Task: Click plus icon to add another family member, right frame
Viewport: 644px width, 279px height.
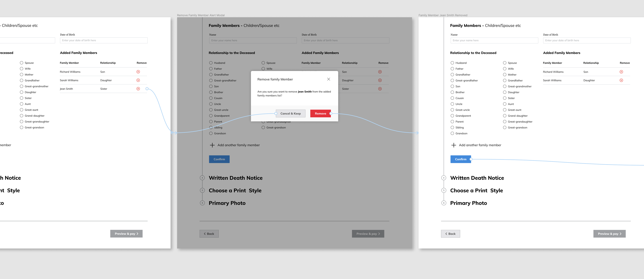Action: pos(453,145)
